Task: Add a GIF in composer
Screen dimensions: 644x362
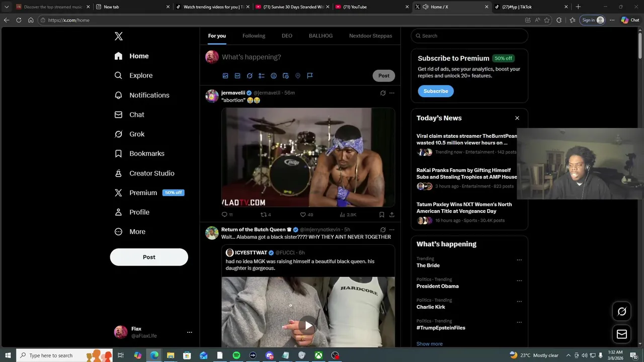Action: tap(237, 76)
